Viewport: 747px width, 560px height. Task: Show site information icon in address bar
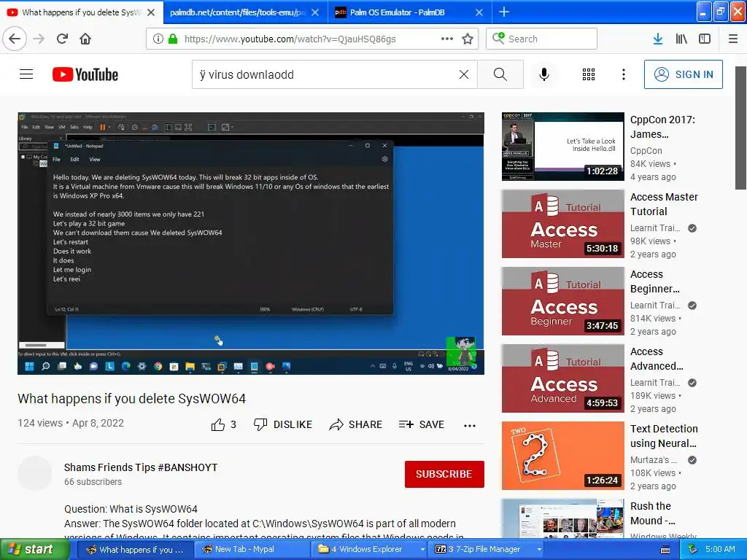pos(158,39)
